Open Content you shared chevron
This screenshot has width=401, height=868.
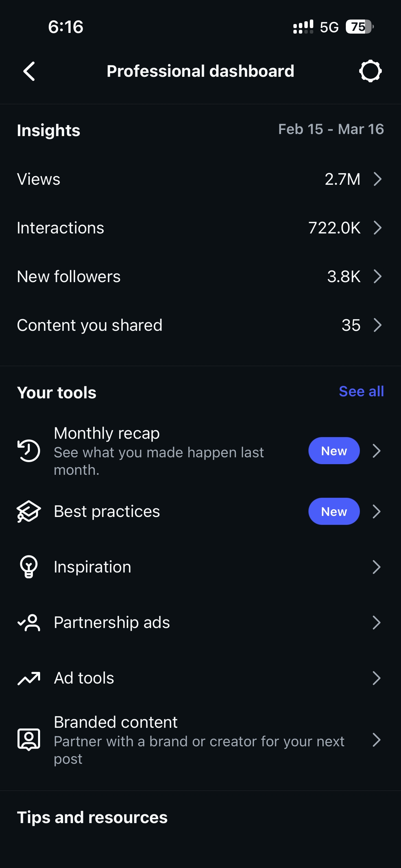coord(377,325)
